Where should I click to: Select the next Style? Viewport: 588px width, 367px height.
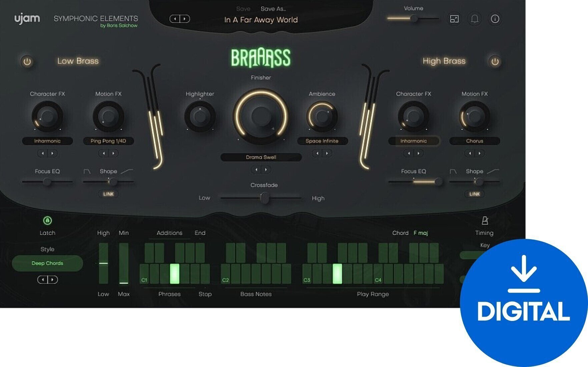(x=53, y=280)
